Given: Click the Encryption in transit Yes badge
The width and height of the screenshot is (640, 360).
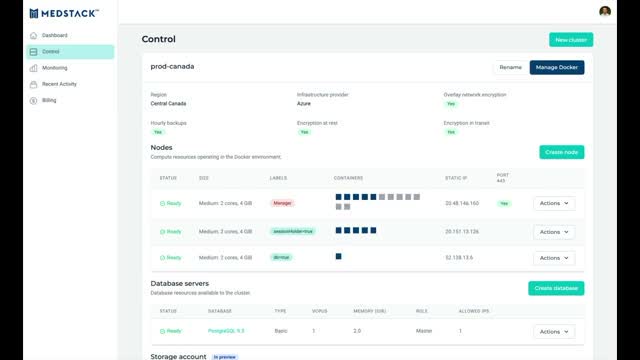Looking at the screenshot, I should pos(451,132).
